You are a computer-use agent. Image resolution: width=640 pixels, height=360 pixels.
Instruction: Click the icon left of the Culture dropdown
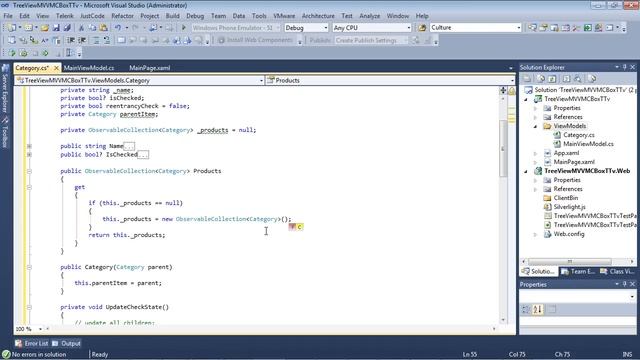(x=422, y=28)
